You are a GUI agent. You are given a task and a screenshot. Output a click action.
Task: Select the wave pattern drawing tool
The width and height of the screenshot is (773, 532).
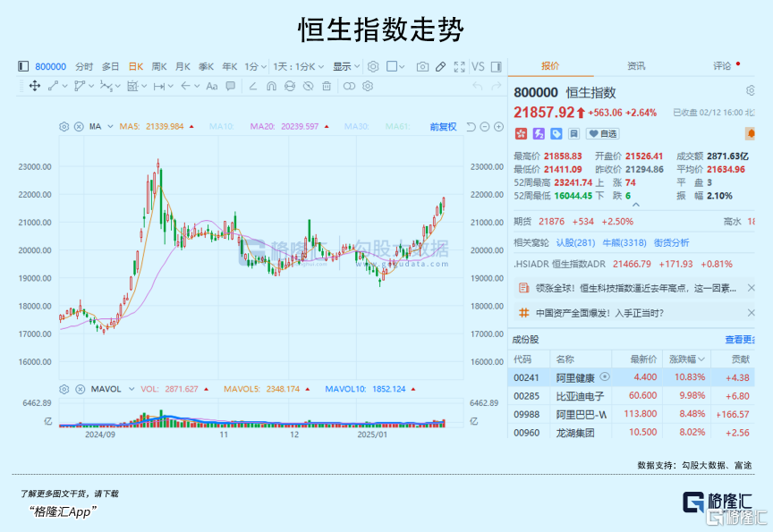point(106,86)
